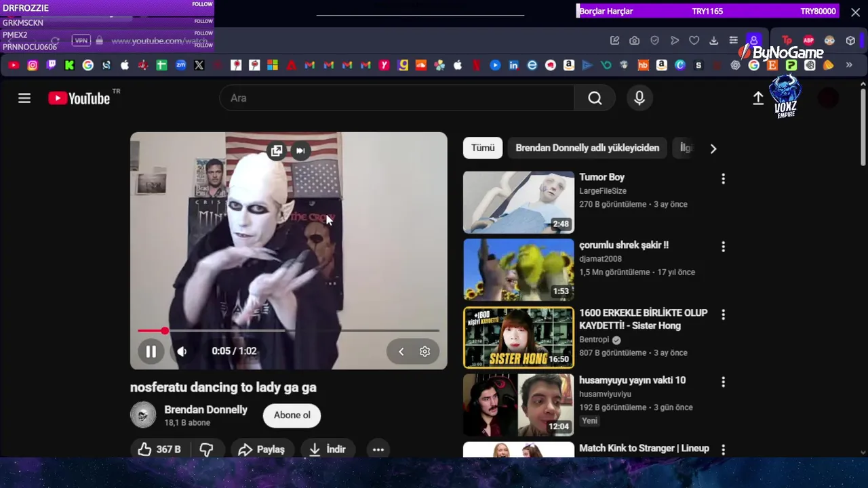Open the Adblock Plus ABP extension

[808, 41]
